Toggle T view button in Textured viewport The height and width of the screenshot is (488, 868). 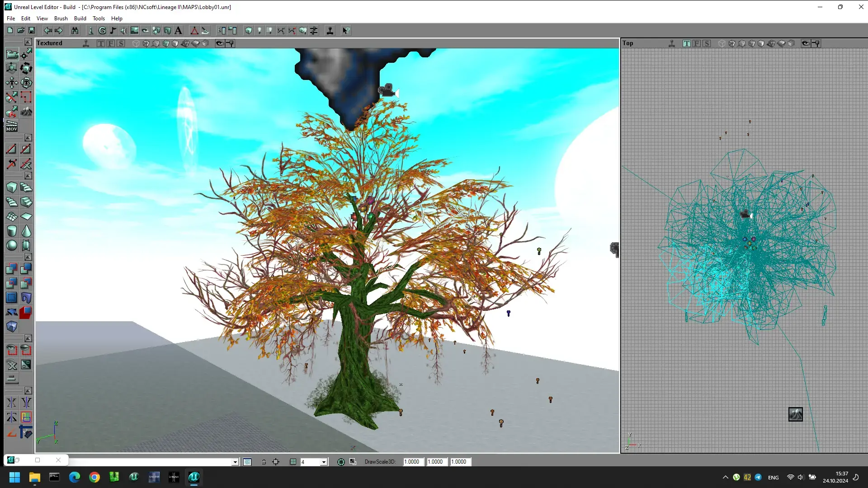[101, 43]
